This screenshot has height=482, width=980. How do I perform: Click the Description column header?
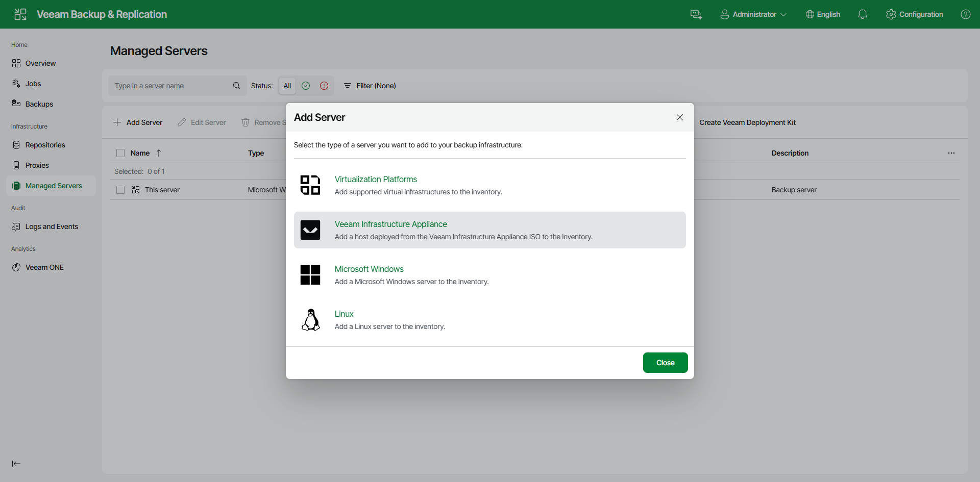pos(790,153)
